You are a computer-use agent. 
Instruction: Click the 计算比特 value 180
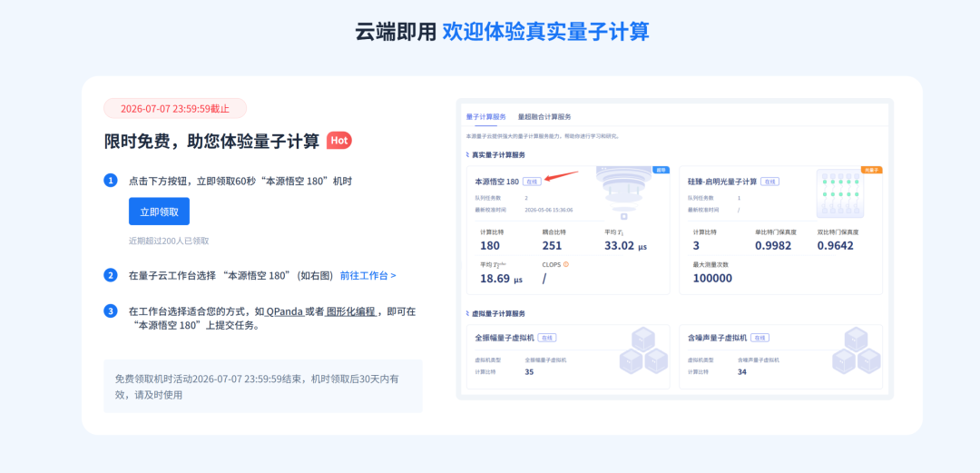[489, 246]
